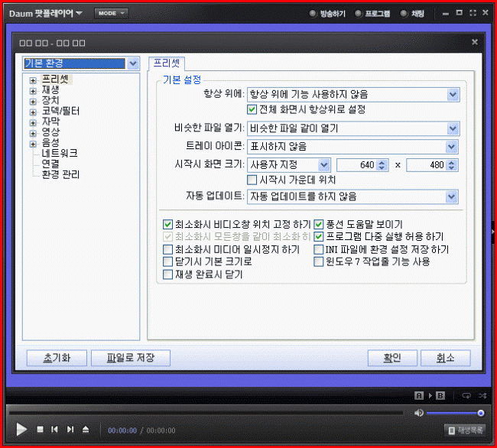Click the 파일로 저장 button

point(130,358)
